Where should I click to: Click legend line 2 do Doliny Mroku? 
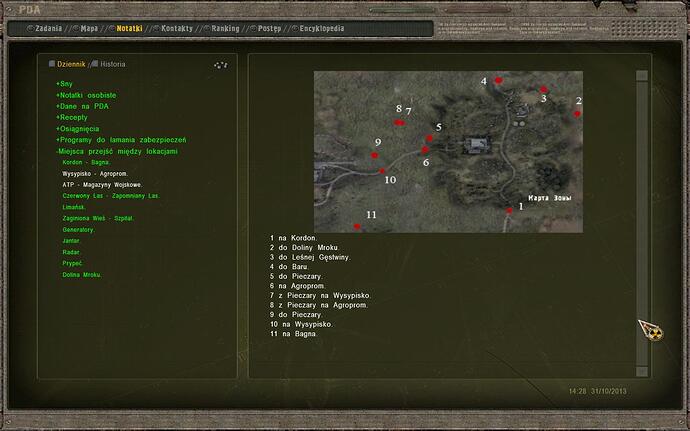pos(304,247)
